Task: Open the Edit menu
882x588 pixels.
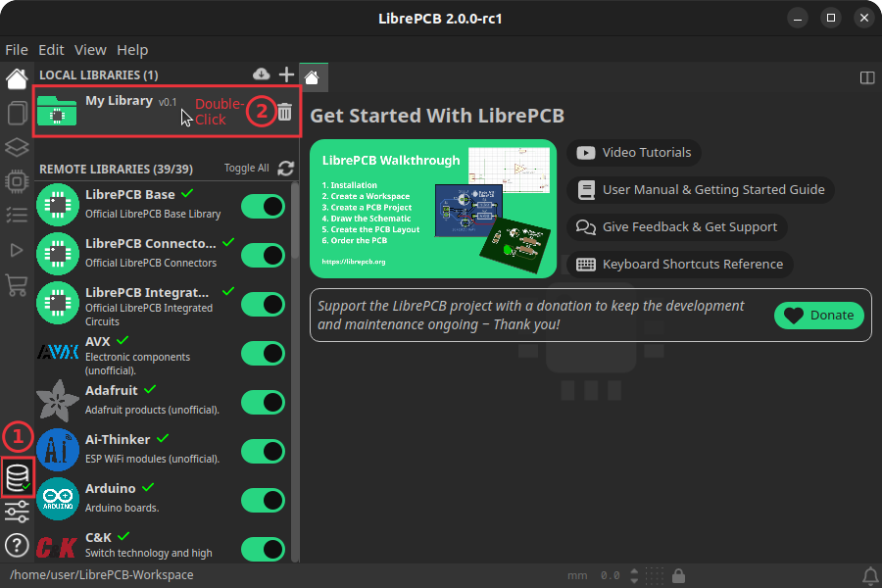Action: [x=51, y=49]
